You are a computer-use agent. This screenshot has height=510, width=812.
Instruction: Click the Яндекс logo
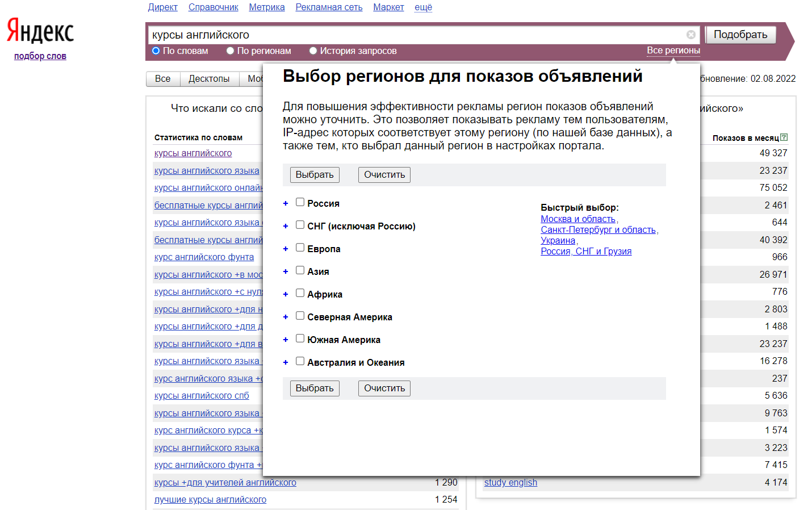40,31
